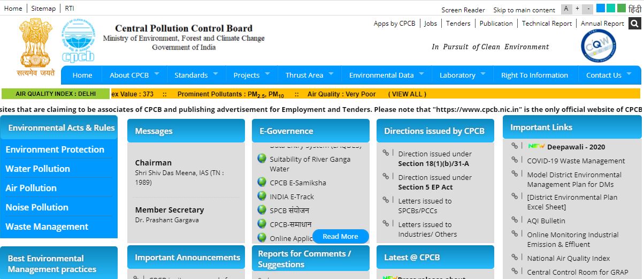Open the COVID-19 Waste Management link
Image resolution: width=644 pixels, height=279 pixels.
point(576,161)
